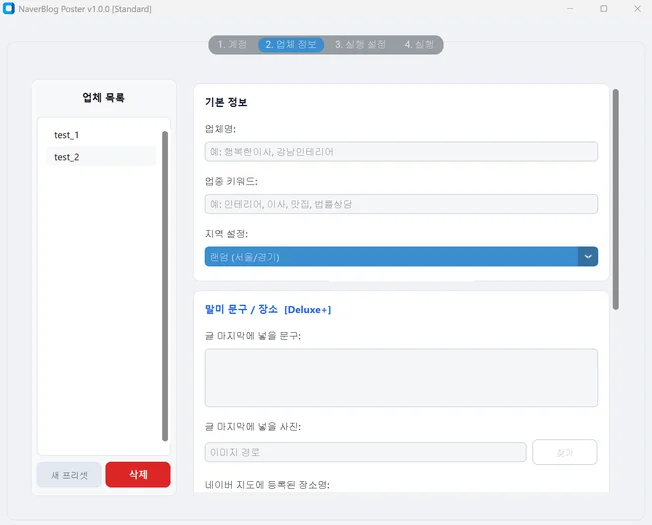The height and width of the screenshot is (525, 652).
Task: Click the 새 프리셋 button
Action: point(69,475)
